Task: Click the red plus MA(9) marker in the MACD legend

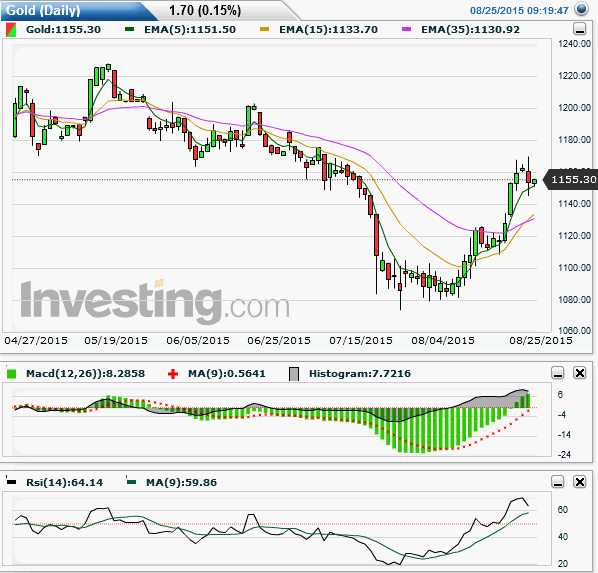Action: coord(173,373)
